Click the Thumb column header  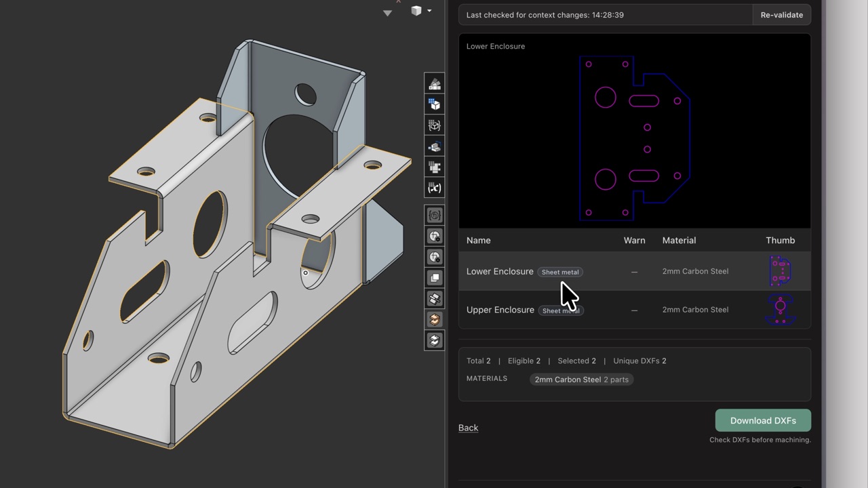click(781, 240)
